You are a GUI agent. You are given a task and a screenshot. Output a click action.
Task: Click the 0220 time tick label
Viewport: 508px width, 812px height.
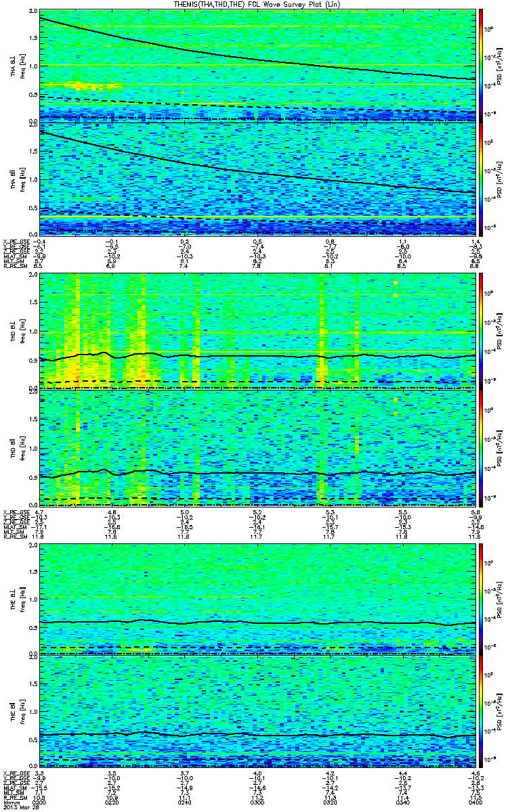(x=112, y=803)
